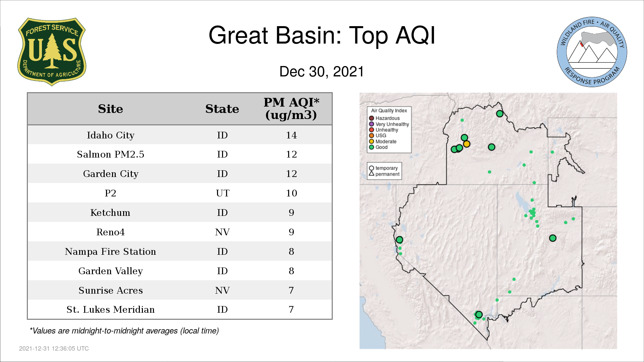644x362 pixels.
Task: Click the AQI value 10 for P2
Action: pos(291,193)
